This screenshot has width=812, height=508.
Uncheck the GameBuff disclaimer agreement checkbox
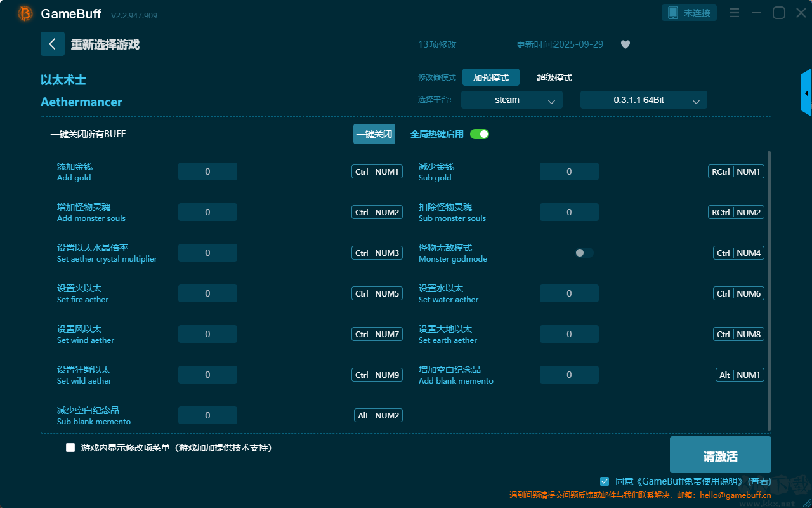(x=604, y=481)
